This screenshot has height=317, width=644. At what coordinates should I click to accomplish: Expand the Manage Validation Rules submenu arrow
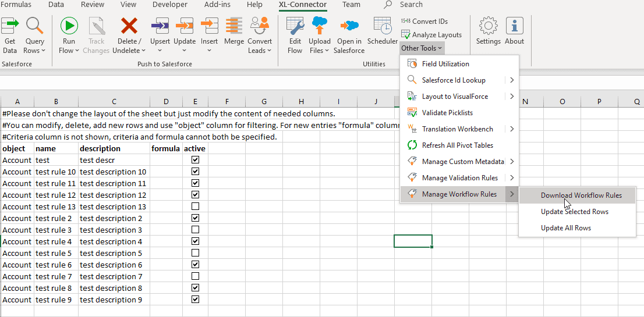tap(512, 178)
